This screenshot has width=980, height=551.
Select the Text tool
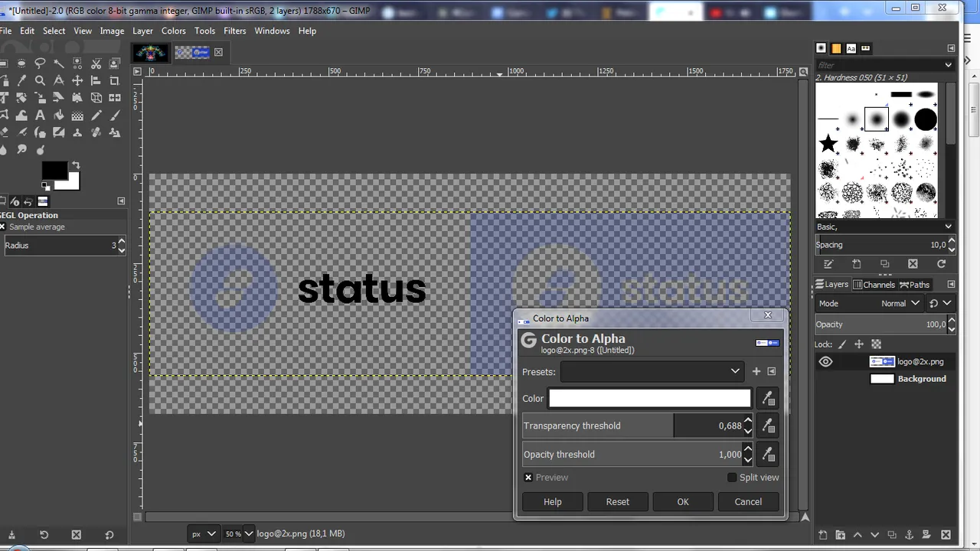pyautogui.click(x=40, y=115)
